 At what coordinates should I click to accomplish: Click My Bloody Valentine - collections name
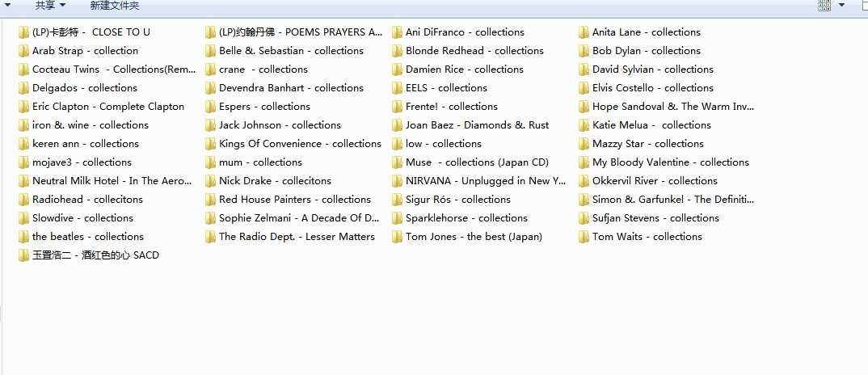pos(671,162)
